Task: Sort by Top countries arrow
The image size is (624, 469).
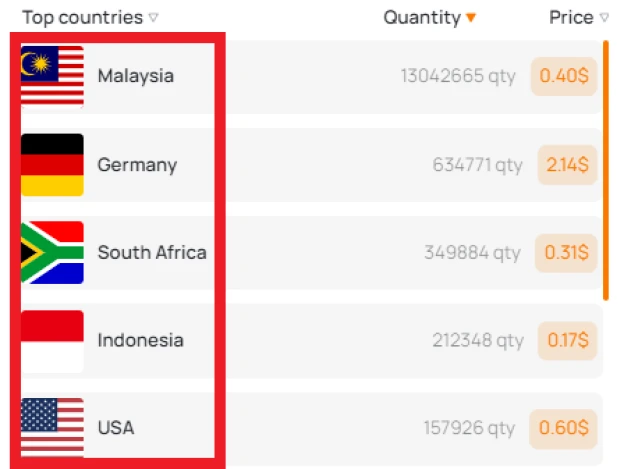Action: [x=154, y=18]
